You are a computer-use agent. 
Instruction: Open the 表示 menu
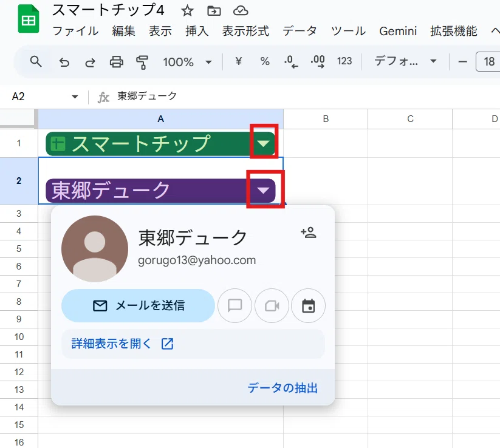[x=160, y=31]
